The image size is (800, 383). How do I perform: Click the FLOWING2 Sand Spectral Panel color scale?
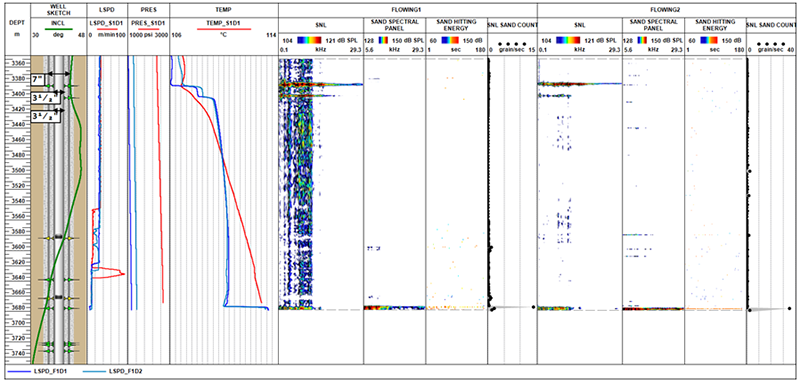641,39
